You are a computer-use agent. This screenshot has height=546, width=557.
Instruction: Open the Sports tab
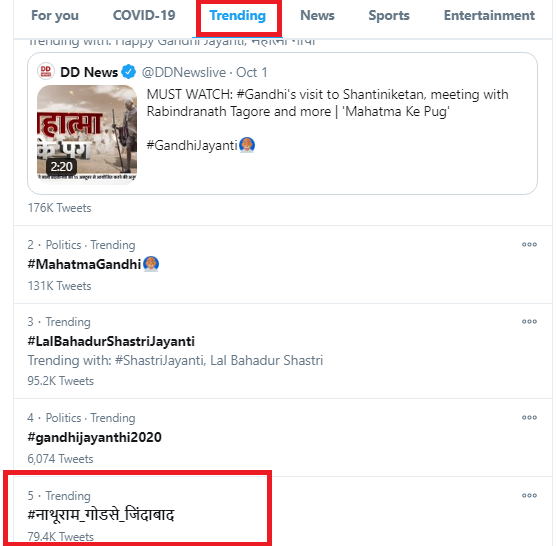[x=389, y=16]
